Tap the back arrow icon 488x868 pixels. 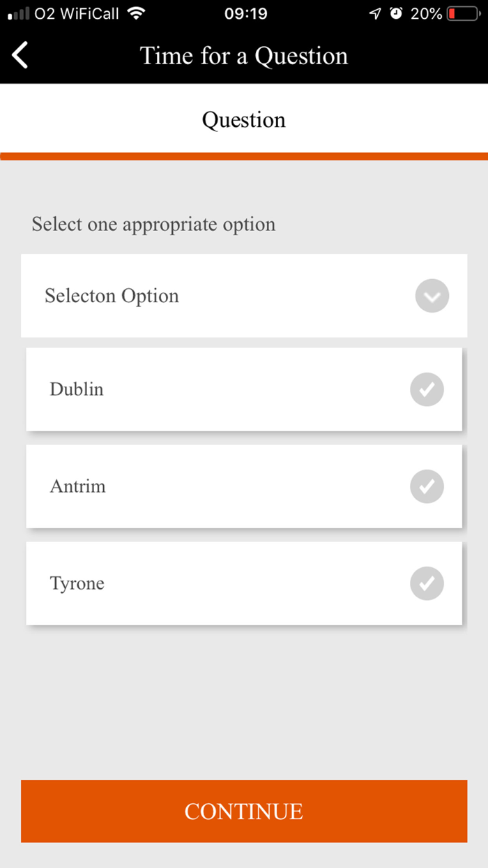click(x=20, y=55)
